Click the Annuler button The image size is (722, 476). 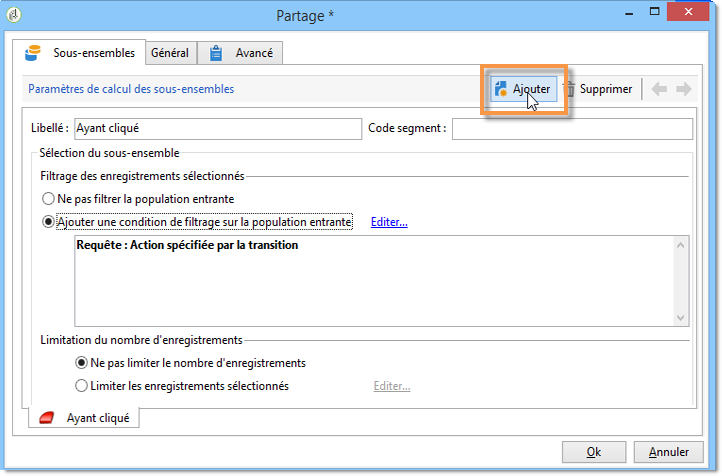tap(669, 452)
